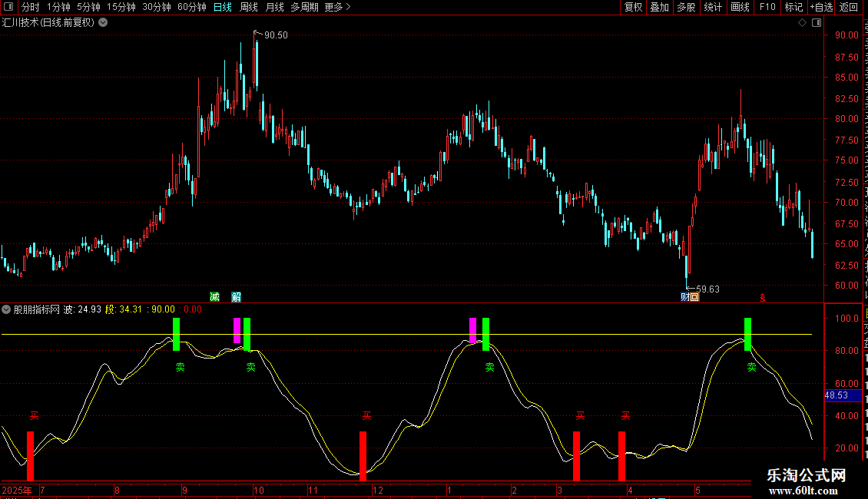
Task: Select the 1分钟 period
Action: tap(58, 7)
